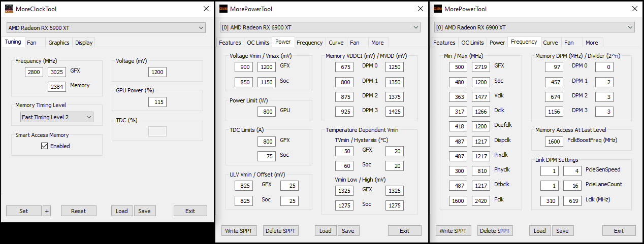Click the Lclk max field showing 619

[x=572, y=201]
